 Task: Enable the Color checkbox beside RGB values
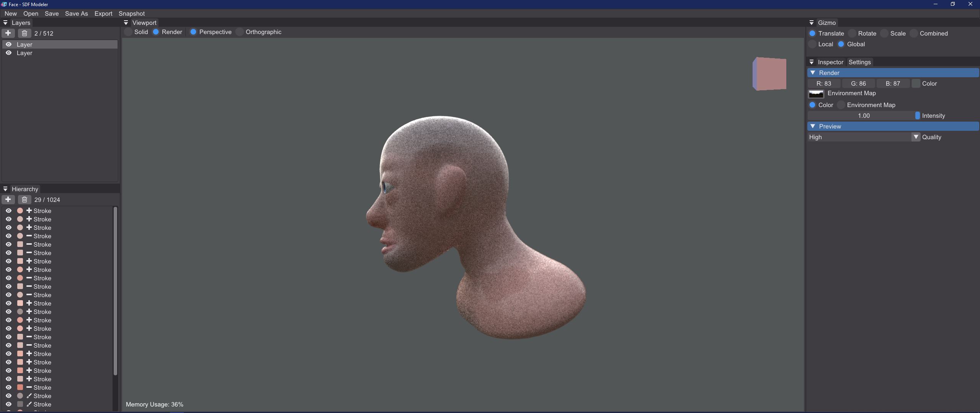coord(916,84)
